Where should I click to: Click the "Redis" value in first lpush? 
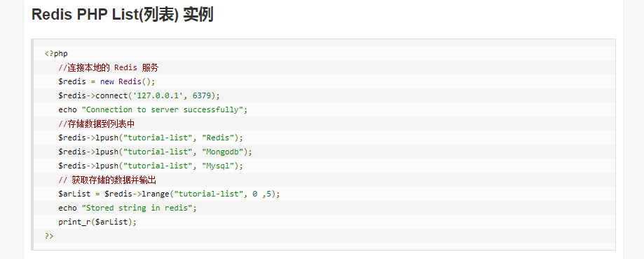point(218,138)
